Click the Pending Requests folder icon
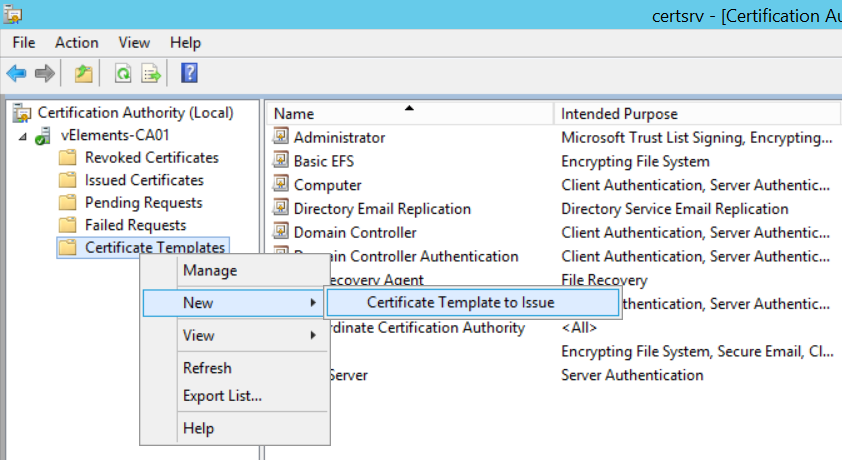842x460 pixels. click(67, 202)
